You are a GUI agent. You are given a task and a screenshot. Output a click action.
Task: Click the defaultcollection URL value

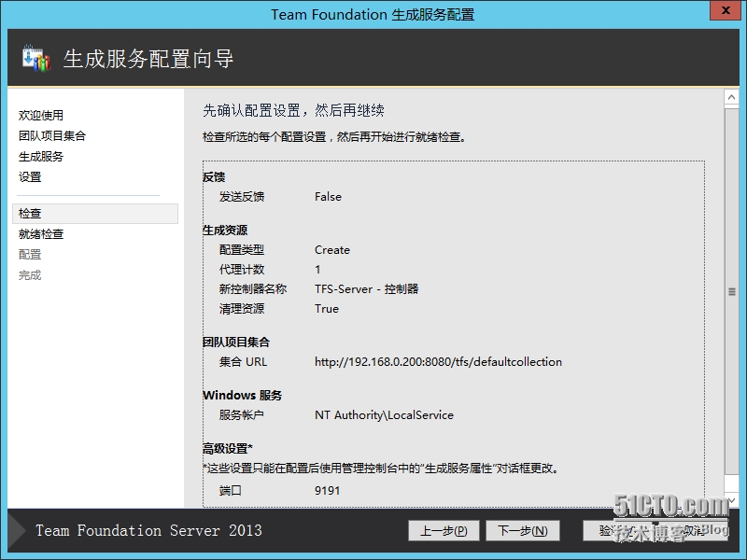click(438, 362)
